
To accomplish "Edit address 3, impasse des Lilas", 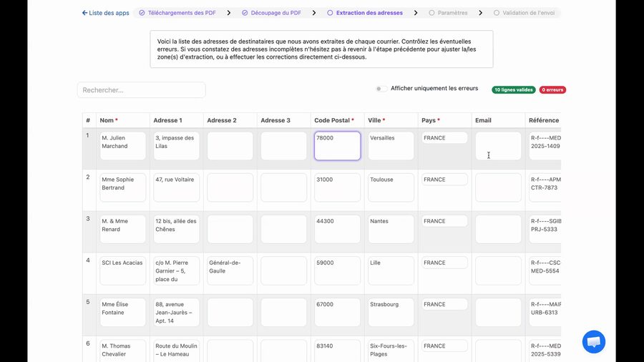I will 176,146.
